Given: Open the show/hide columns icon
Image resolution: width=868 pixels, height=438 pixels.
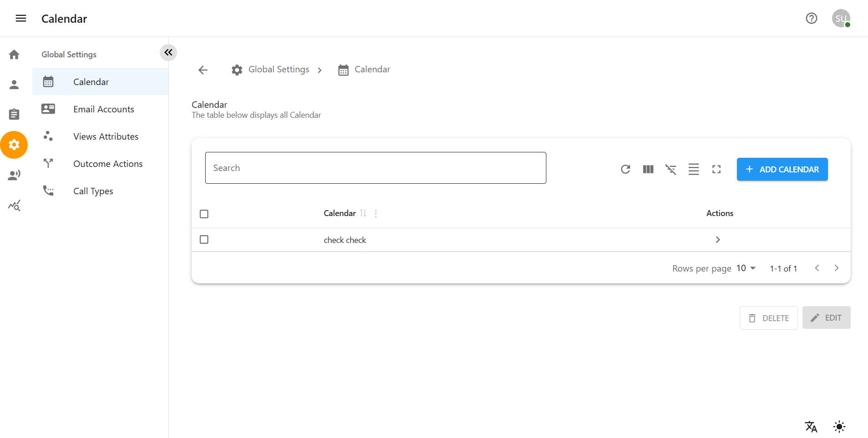Looking at the screenshot, I should [648, 169].
